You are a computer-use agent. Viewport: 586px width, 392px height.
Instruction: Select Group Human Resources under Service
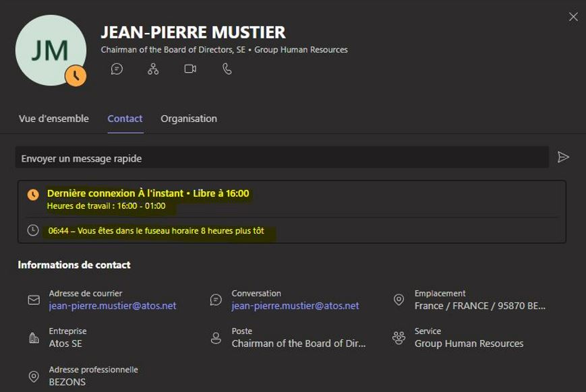click(x=469, y=344)
